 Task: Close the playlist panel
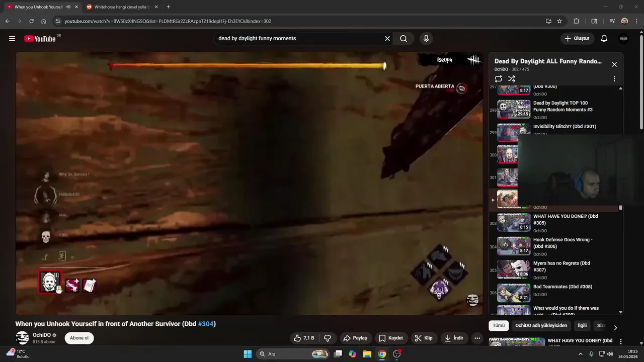coord(614,64)
